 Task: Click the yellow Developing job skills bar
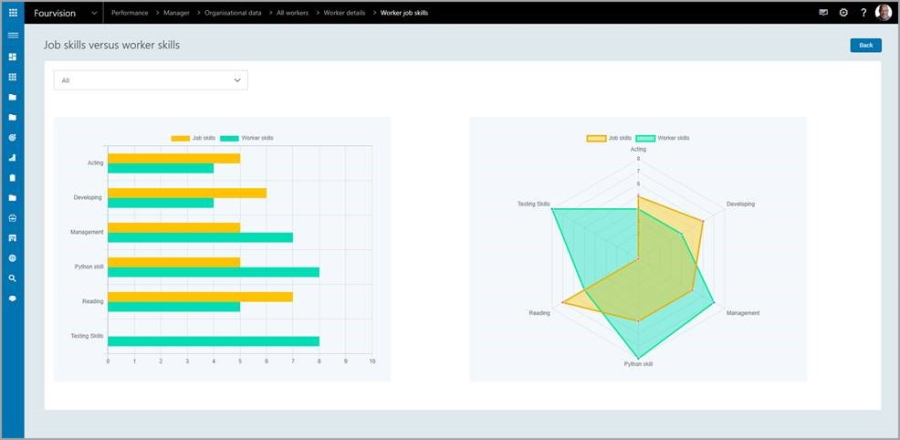pos(187,193)
